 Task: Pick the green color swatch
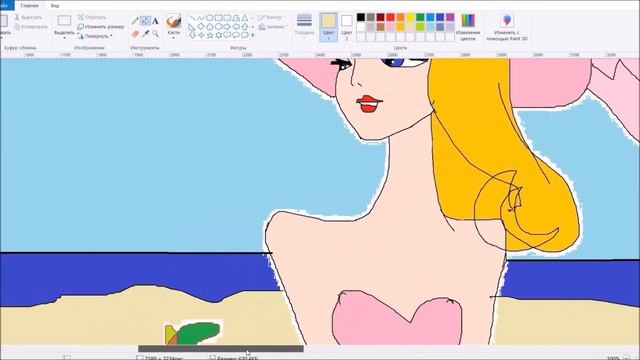(420, 17)
